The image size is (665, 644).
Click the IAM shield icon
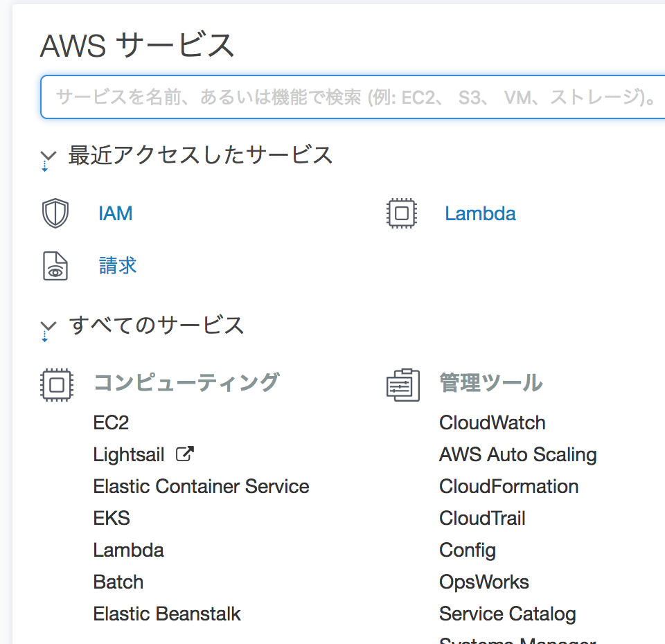click(55, 213)
